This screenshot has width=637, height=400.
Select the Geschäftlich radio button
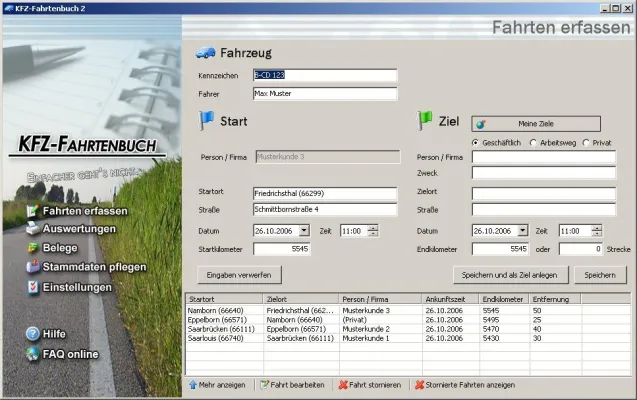[x=475, y=143]
